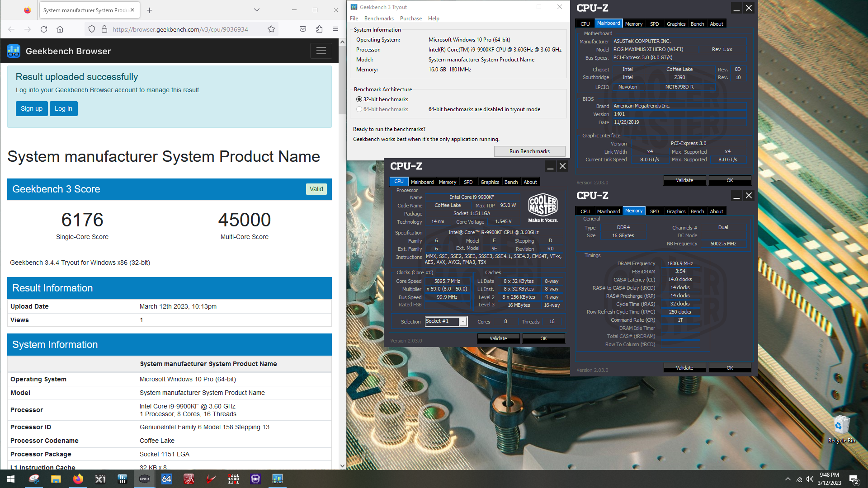Screen dimensions: 868x488
Task: Open File Explorer from the taskbar
Action: tap(56, 479)
